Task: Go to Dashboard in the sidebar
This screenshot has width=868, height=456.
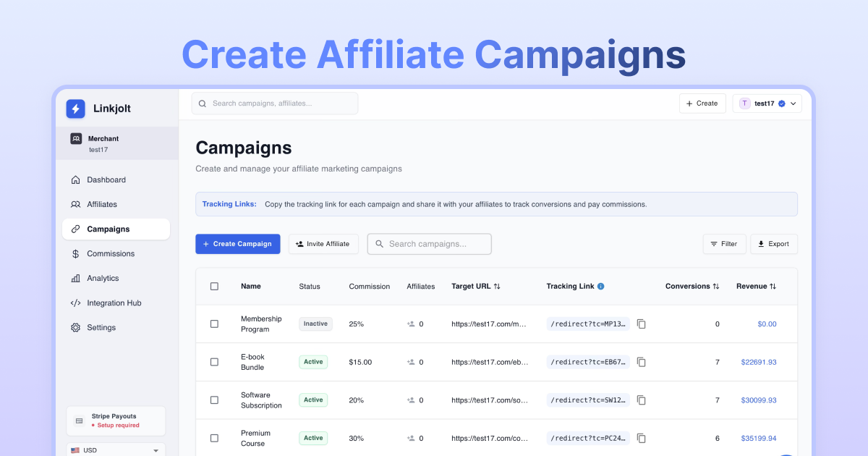Action: point(106,180)
